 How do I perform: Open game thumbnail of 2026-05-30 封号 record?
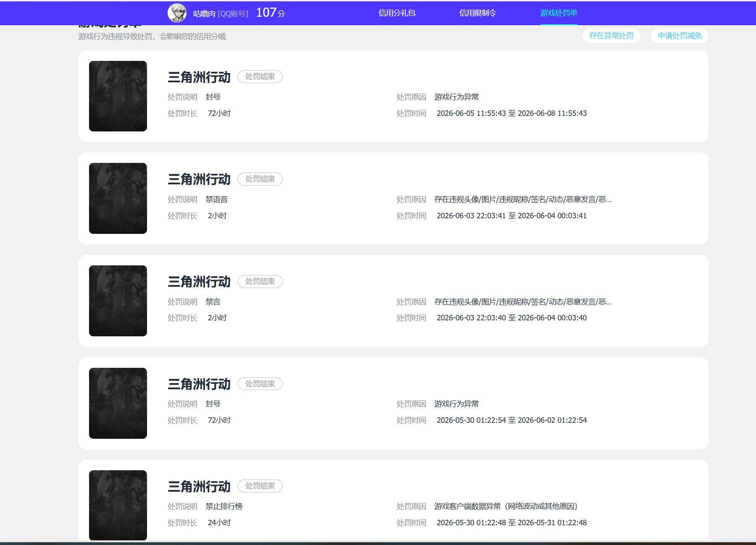[118, 403]
